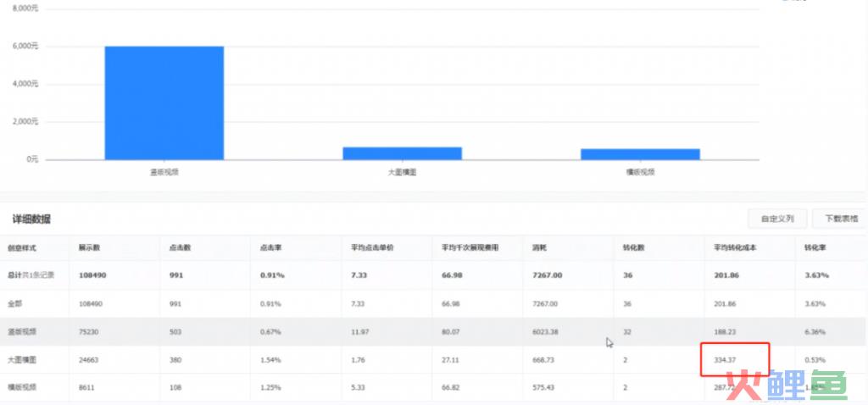The image size is (868, 405).
Task: Click the 横版视频 axis label under chart
Action: [641, 172]
